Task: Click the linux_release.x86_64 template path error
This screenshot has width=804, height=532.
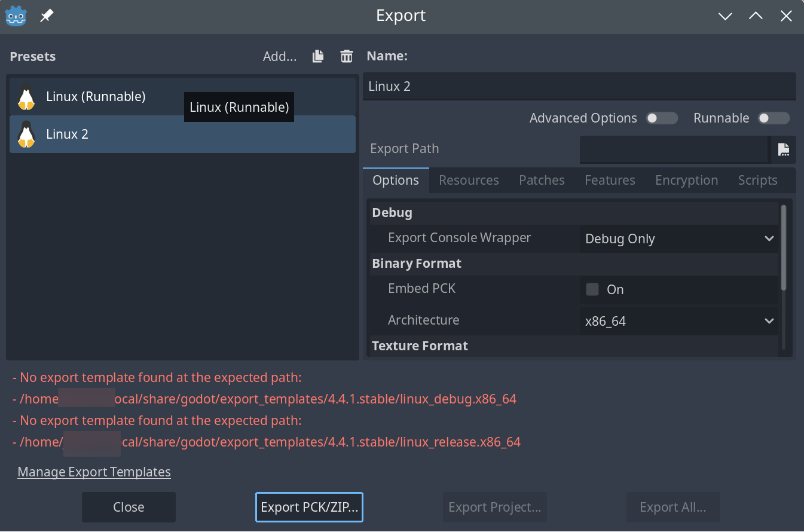Action: coord(267,442)
